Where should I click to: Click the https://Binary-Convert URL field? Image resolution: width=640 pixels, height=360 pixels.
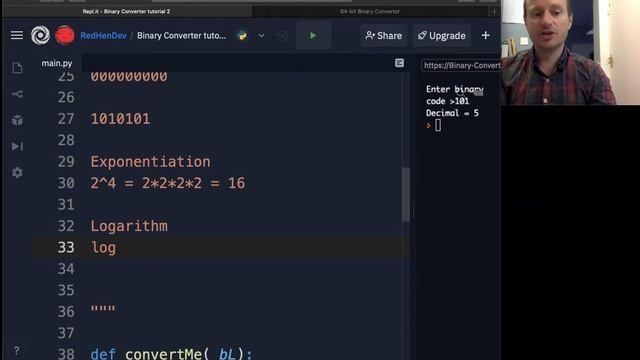pos(461,65)
